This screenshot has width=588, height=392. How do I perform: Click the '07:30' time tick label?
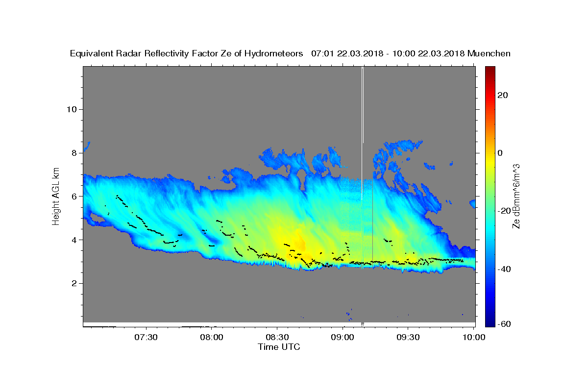point(146,337)
